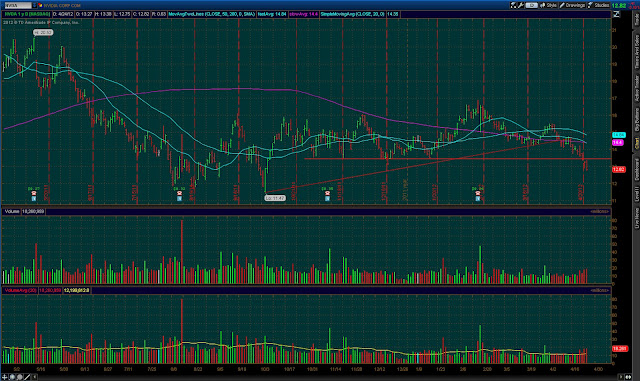Collapse the bottom toolbar with arrow

(34, 377)
